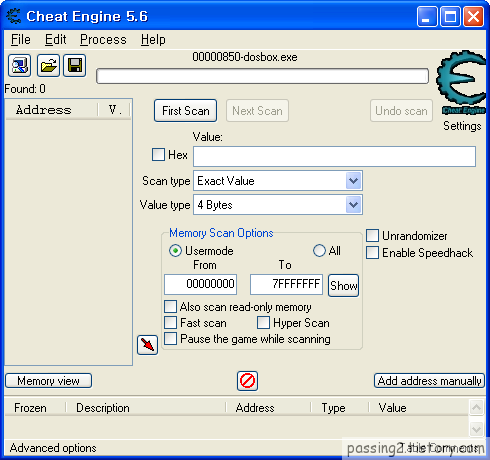
Task: Check Pause the game while scanning
Action: (170, 339)
